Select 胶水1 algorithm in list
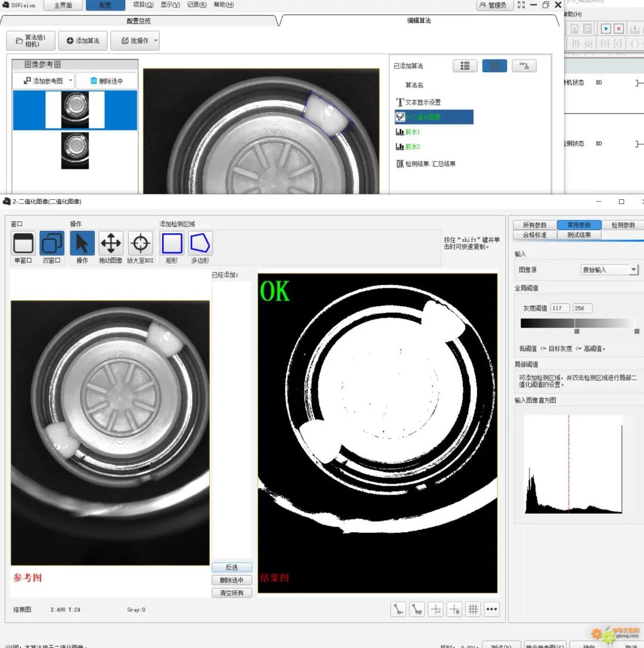Screen dimensions: 644x648 pos(408,132)
